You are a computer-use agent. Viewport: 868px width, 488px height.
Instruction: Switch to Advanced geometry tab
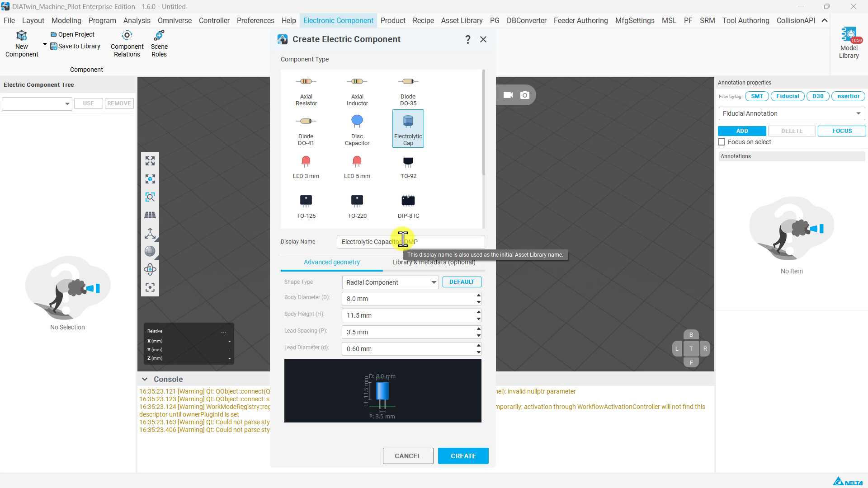pyautogui.click(x=332, y=262)
